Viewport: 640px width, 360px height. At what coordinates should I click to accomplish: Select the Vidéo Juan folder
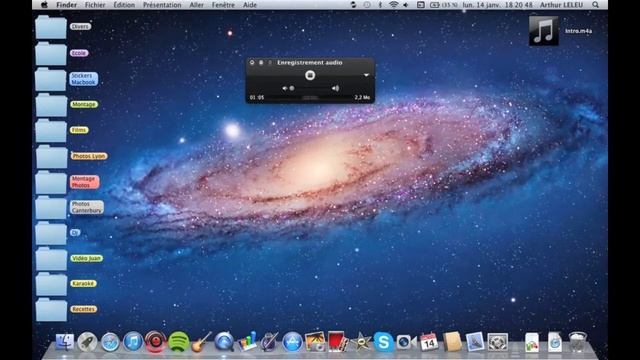[51, 259]
